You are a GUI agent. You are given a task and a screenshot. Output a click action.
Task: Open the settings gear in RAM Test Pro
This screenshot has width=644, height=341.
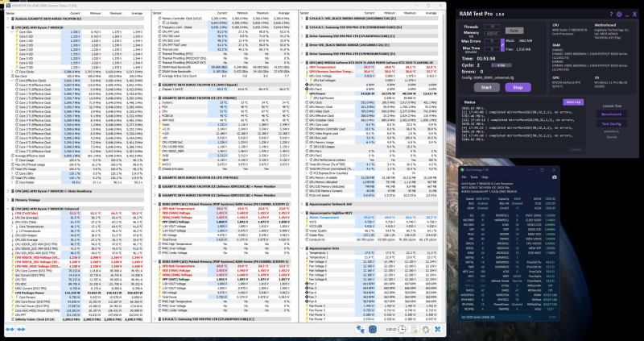pyautogui.click(x=619, y=15)
